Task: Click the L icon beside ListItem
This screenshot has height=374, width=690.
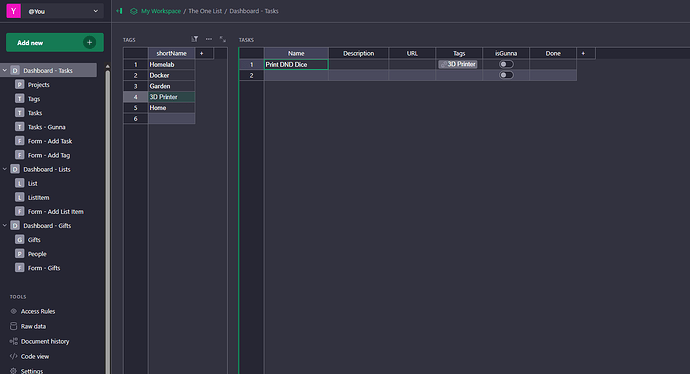Action: [x=19, y=197]
